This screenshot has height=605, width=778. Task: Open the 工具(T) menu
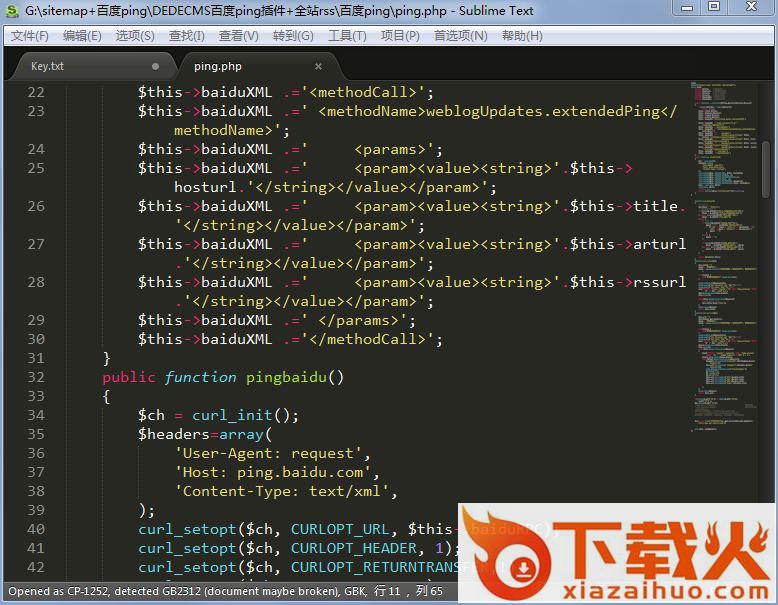[347, 36]
